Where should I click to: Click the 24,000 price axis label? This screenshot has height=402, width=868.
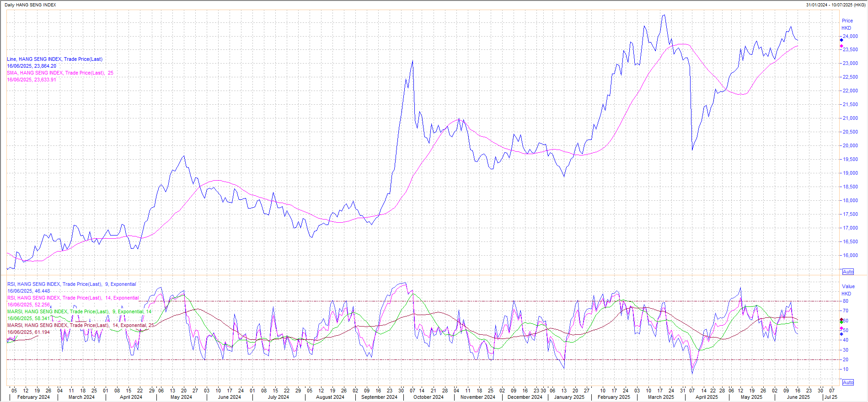851,36
